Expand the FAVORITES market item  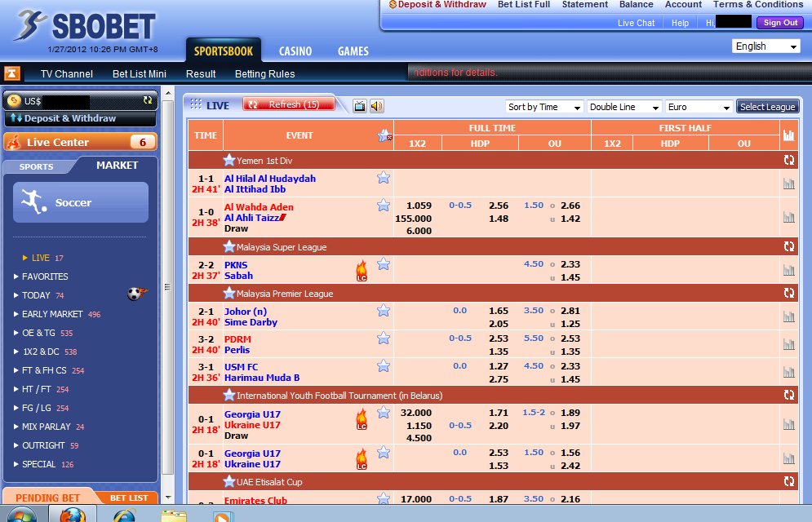(x=45, y=276)
